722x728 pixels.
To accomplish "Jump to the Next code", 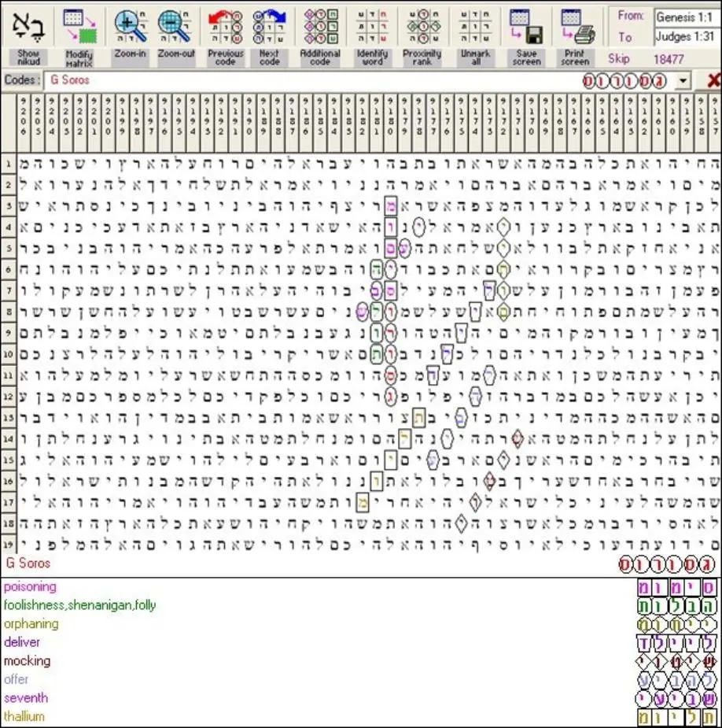I will tap(270, 27).
